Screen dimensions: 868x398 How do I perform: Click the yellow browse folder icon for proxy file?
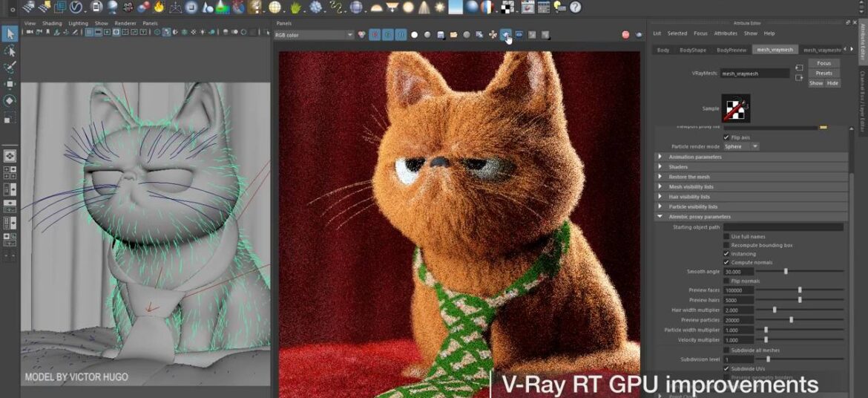pos(823,128)
